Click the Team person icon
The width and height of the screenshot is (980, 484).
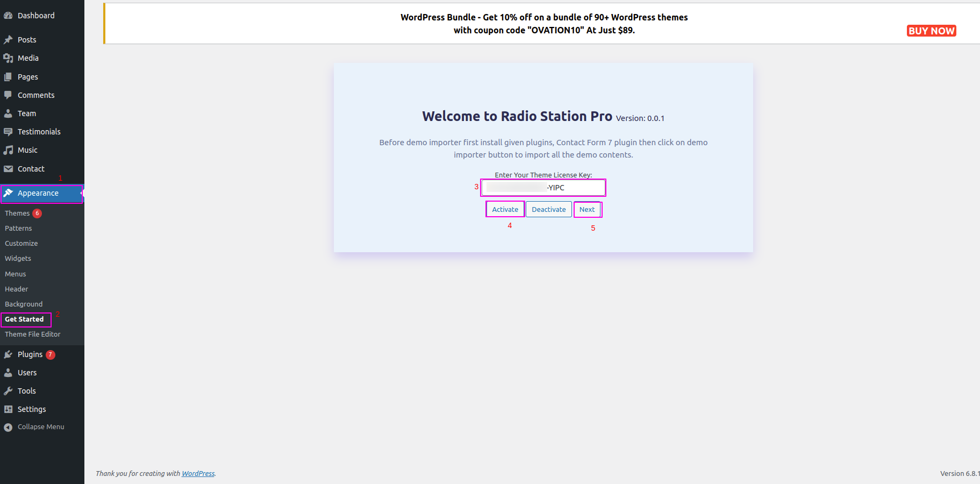(x=8, y=113)
